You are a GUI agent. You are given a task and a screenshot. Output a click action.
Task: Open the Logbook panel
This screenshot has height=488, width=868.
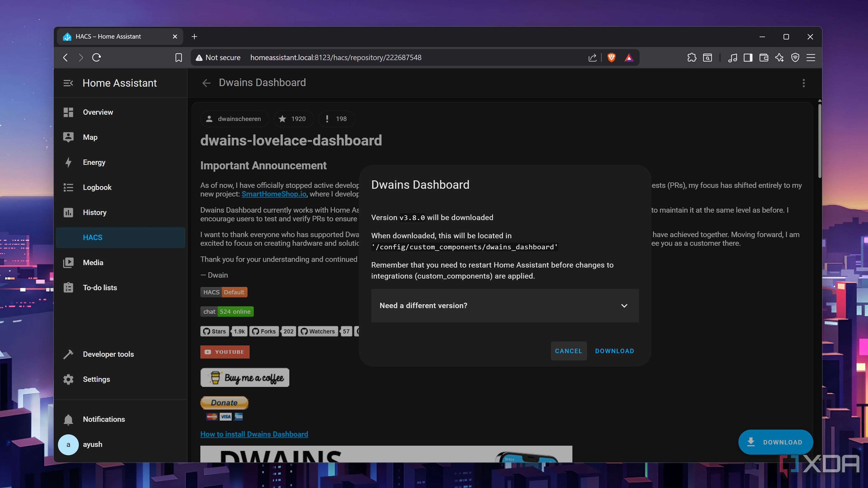coord(121,187)
